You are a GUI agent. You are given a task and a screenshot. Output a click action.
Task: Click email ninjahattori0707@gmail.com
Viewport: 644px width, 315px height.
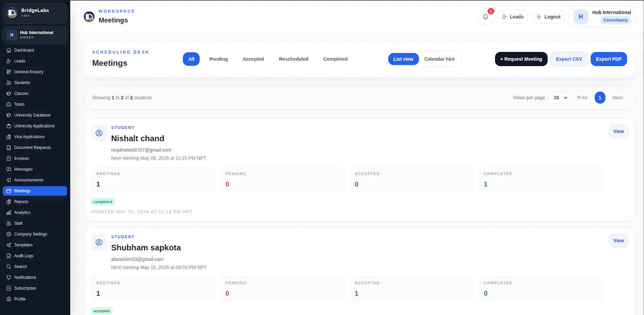[x=141, y=150]
